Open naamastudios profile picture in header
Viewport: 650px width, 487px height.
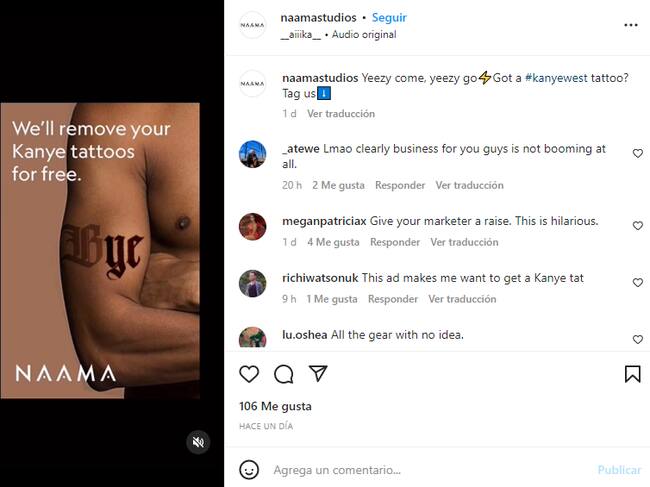click(x=253, y=25)
